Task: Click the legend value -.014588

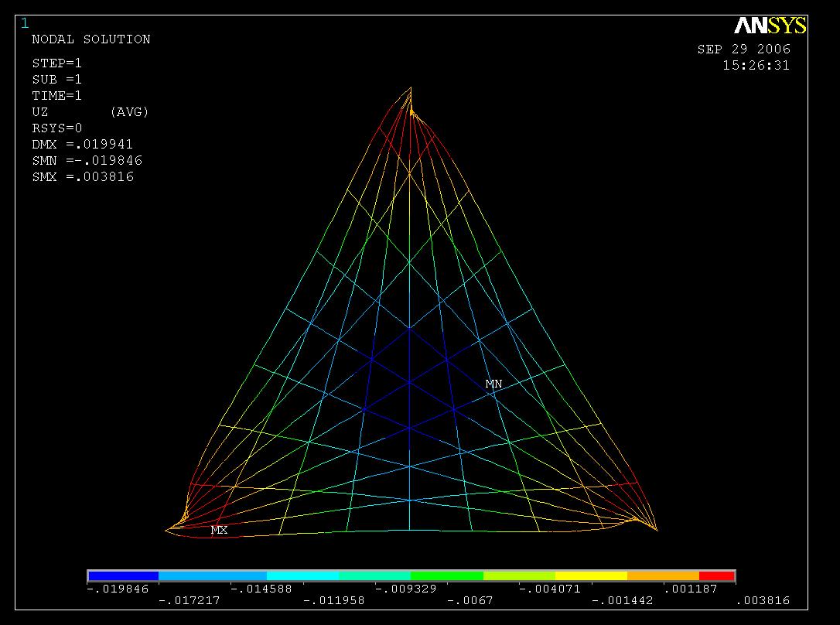Action: click(x=261, y=589)
